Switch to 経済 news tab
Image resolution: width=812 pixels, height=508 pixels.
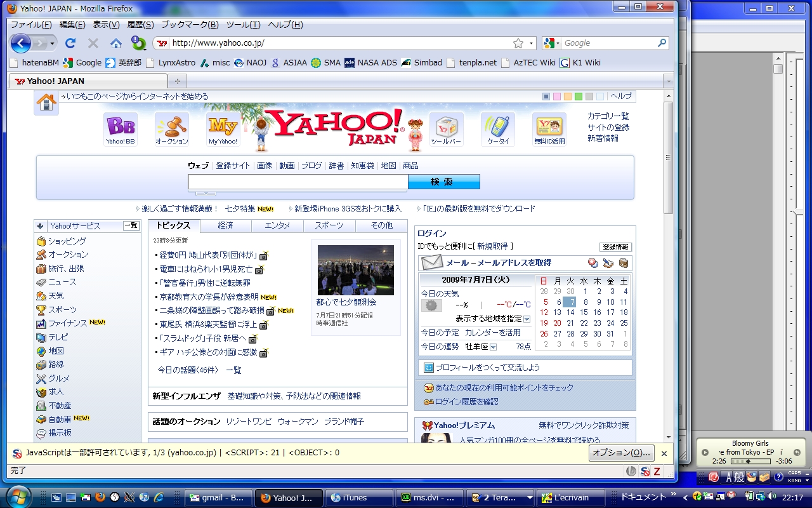tap(225, 225)
